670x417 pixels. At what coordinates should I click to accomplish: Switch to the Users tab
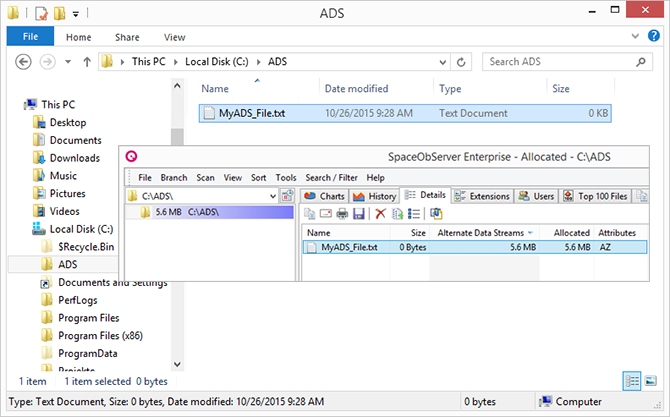[x=536, y=196]
